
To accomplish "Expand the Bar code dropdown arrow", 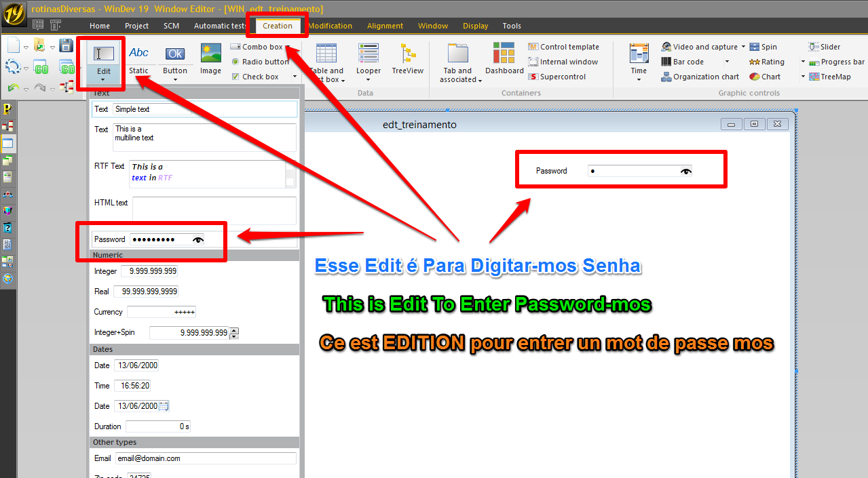I will coord(727,62).
